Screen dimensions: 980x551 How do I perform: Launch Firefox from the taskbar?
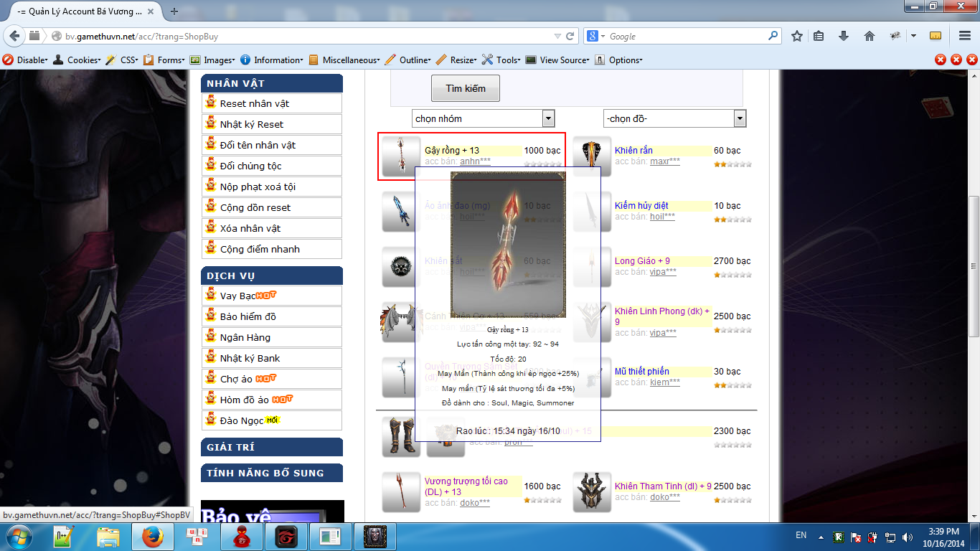coord(152,537)
